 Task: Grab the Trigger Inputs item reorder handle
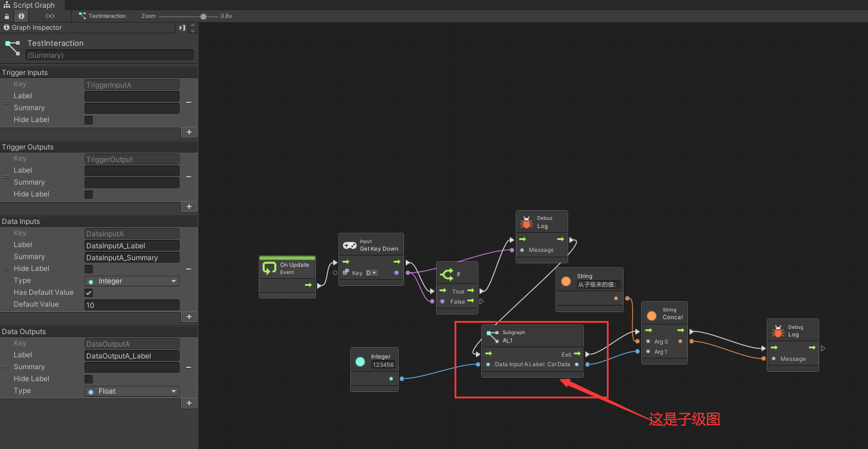7,102
